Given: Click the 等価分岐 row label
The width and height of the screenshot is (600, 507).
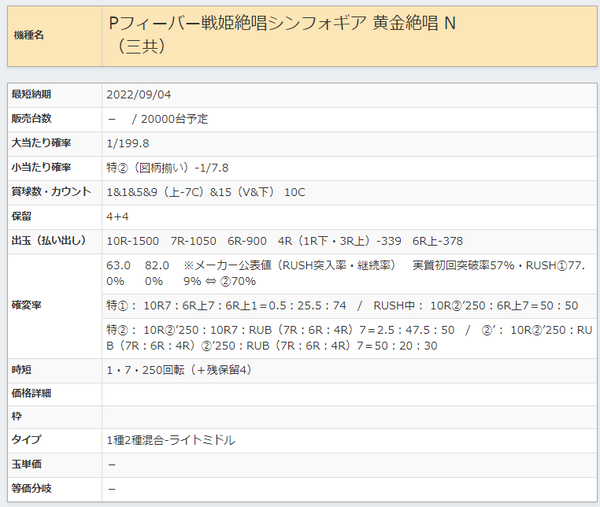Looking at the screenshot, I should point(31,489).
